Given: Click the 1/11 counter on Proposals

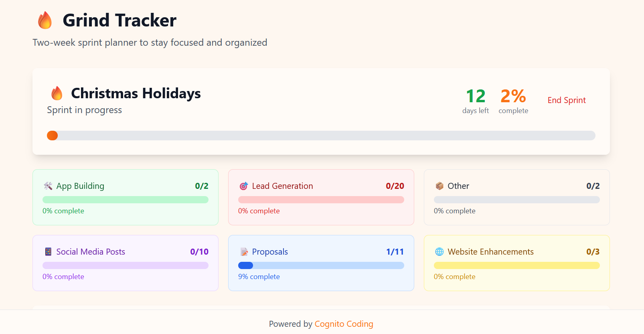Looking at the screenshot, I should point(395,251).
